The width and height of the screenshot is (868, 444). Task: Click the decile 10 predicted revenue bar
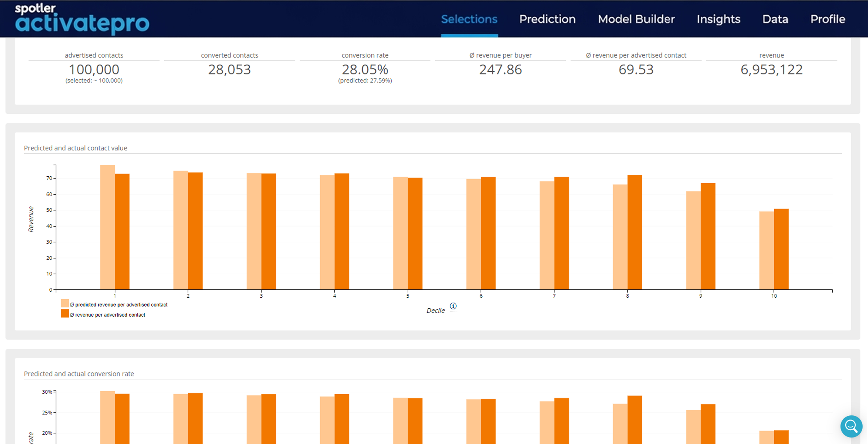pos(767,250)
